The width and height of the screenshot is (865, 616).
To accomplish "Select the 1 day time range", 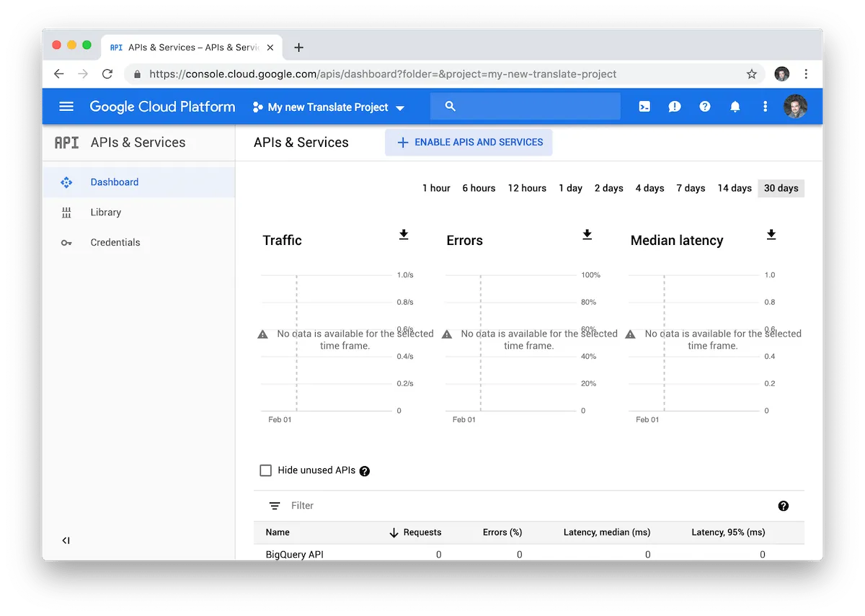I will (x=570, y=188).
